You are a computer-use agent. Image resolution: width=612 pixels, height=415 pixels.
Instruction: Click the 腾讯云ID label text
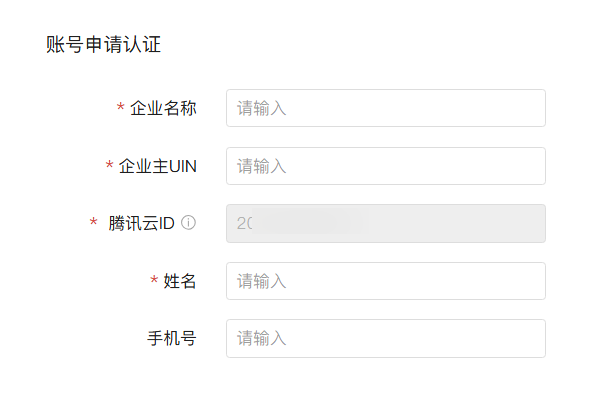(142, 223)
